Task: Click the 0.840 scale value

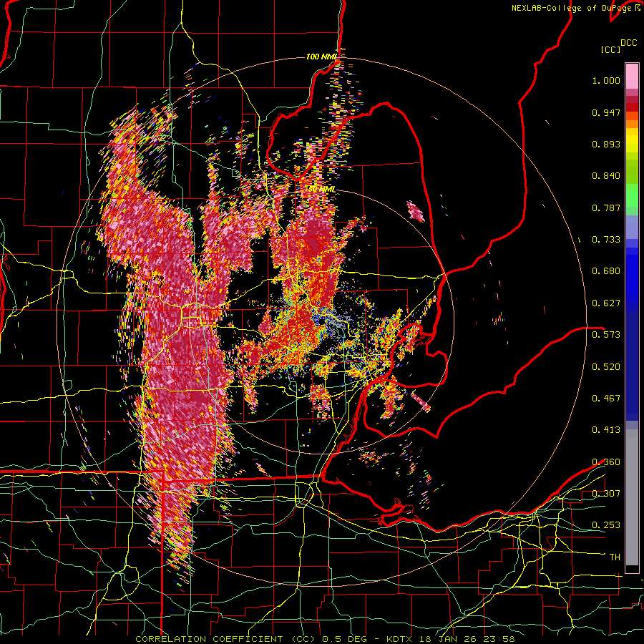Action: click(x=606, y=176)
